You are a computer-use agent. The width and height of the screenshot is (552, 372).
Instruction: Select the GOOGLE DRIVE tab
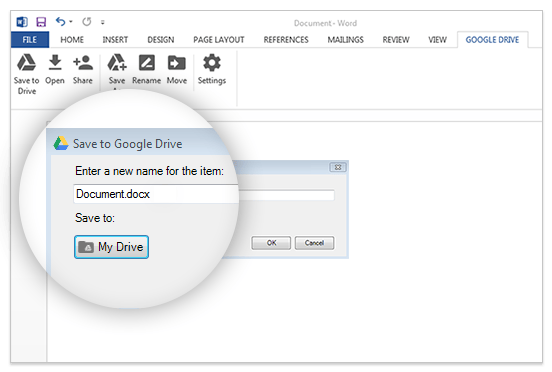492,40
